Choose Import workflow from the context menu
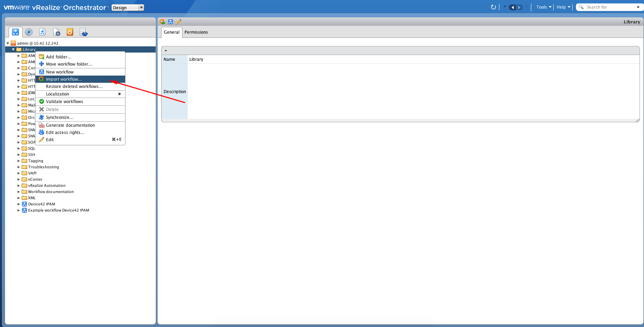This screenshot has height=327, width=644. pyautogui.click(x=64, y=79)
